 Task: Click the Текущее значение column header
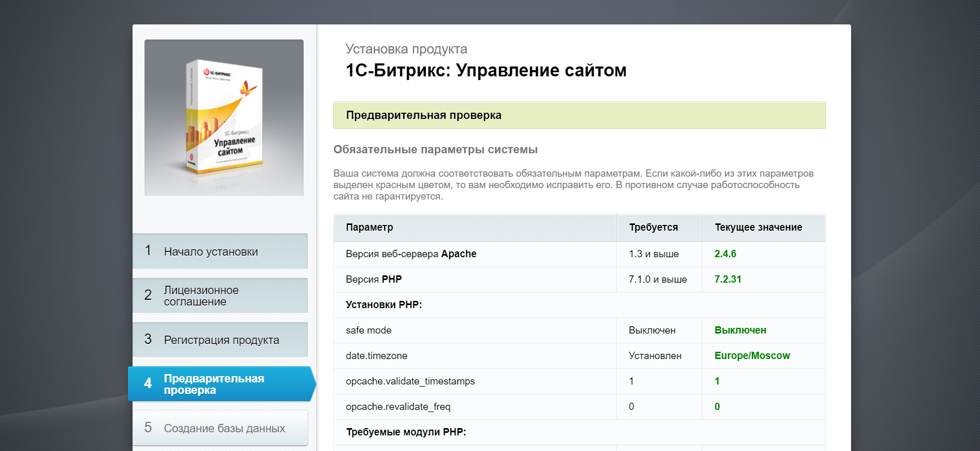(x=759, y=227)
